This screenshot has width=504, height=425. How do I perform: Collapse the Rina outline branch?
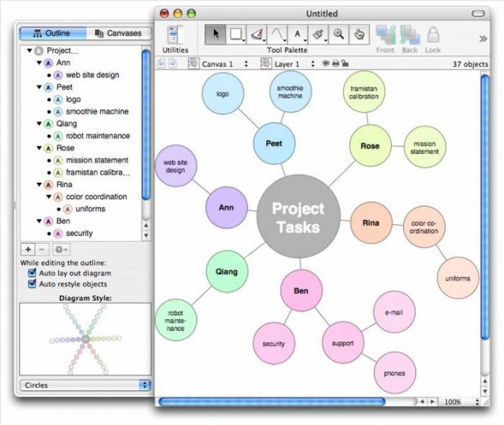[39, 185]
